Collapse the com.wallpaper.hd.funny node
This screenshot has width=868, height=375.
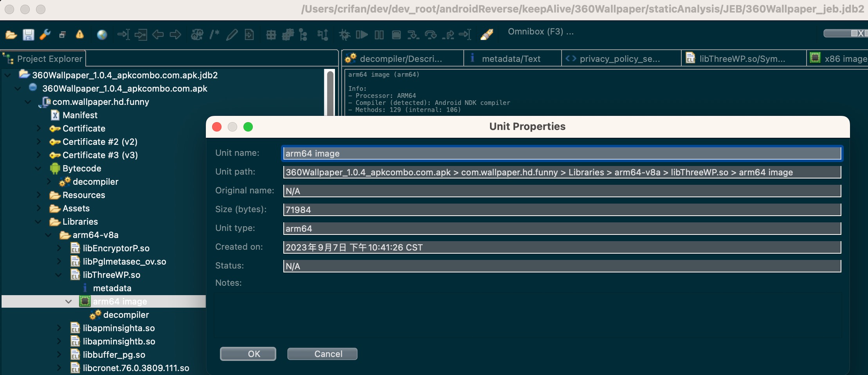(x=28, y=102)
